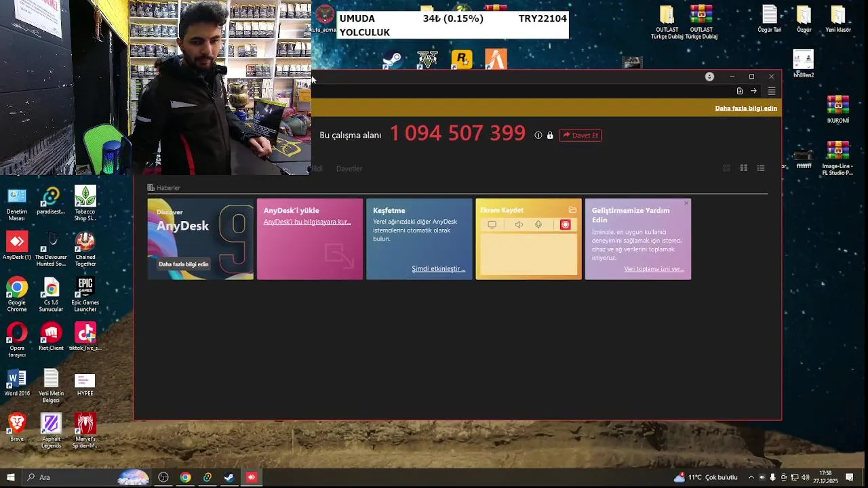Viewport: 868px width, 488px height.
Task: Open Chrome from the taskbar
Action: point(185,477)
